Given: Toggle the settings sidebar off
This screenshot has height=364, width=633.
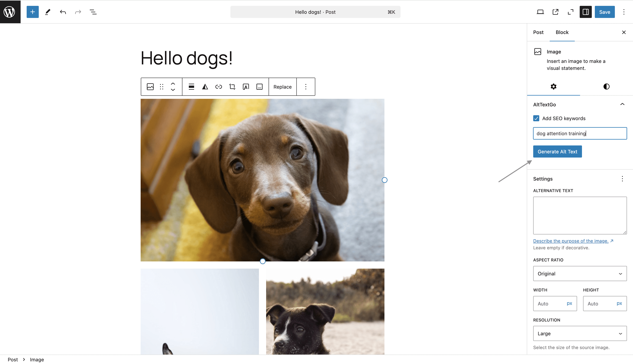Looking at the screenshot, I should point(586,12).
